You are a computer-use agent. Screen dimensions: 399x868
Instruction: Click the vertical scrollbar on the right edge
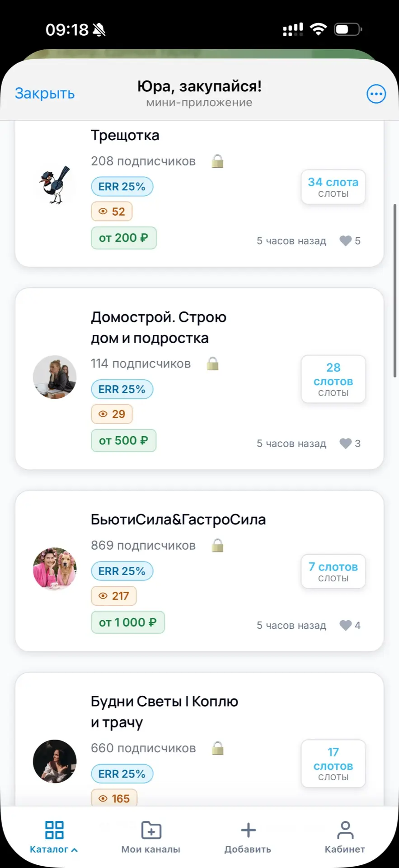(394, 289)
